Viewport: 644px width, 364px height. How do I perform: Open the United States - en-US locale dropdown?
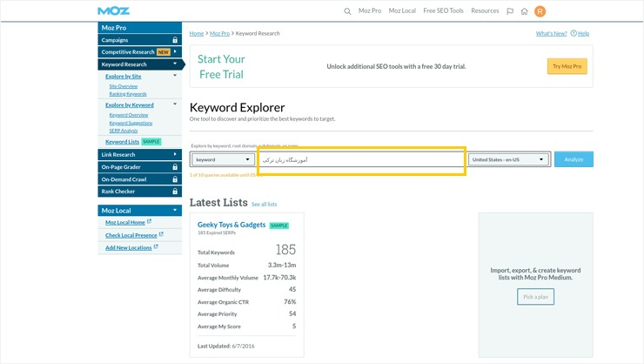(508, 159)
